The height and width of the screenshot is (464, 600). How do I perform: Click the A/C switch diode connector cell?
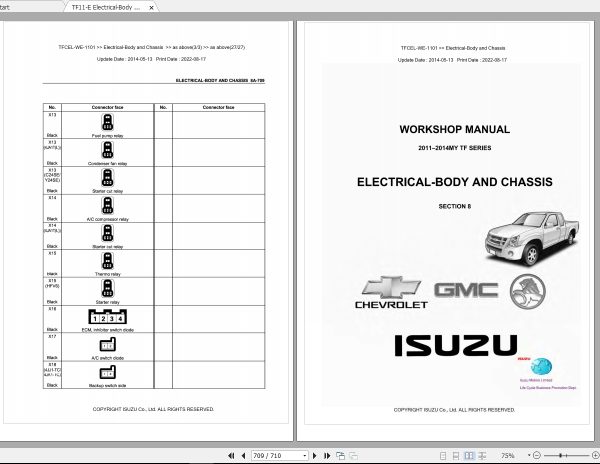click(108, 347)
